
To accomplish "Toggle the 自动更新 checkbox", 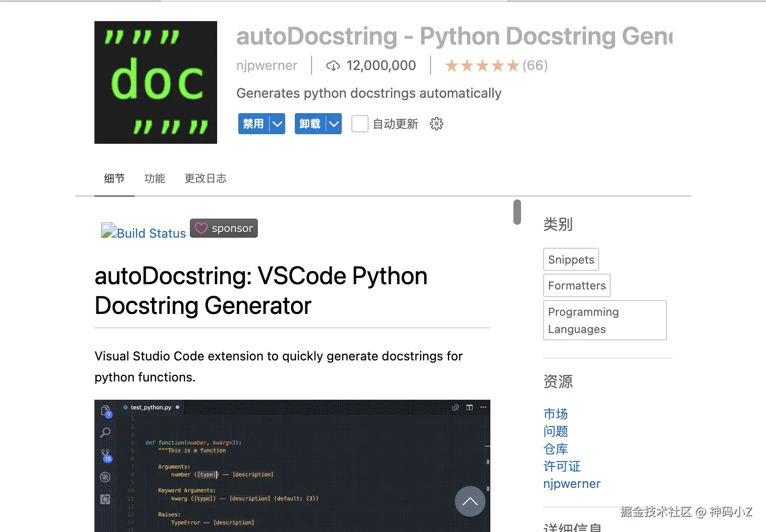I will pos(360,124).
